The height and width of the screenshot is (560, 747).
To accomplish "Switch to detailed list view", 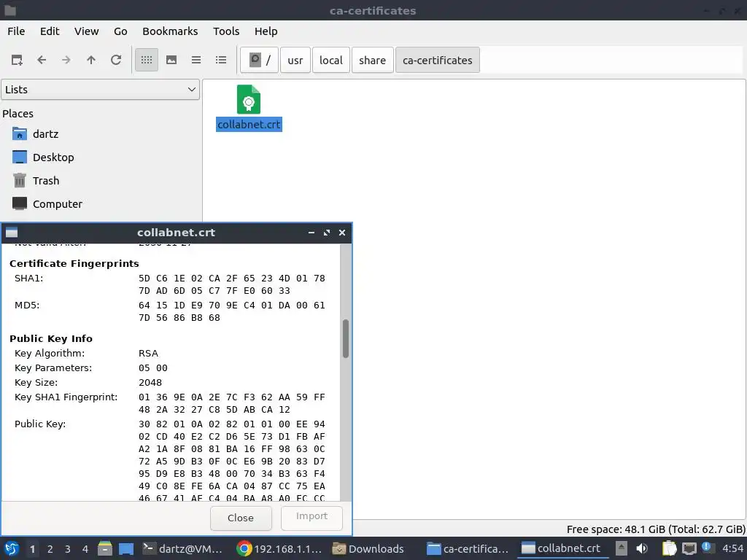I will pos(221,60).
